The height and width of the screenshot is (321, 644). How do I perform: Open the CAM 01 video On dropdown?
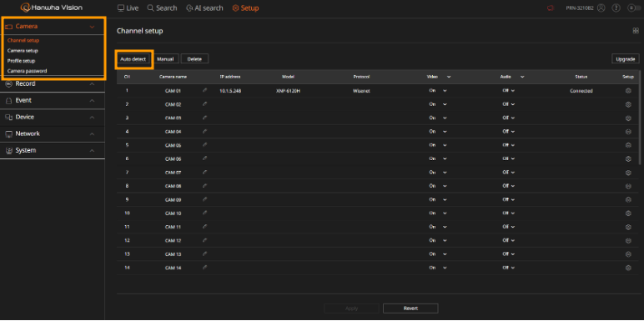point(438,91)
